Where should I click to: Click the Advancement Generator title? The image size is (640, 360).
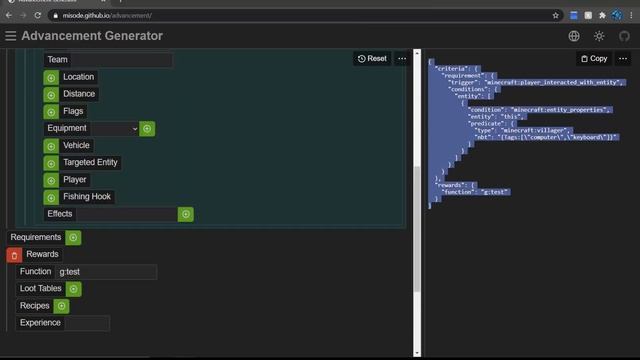[x=92, y=36]
